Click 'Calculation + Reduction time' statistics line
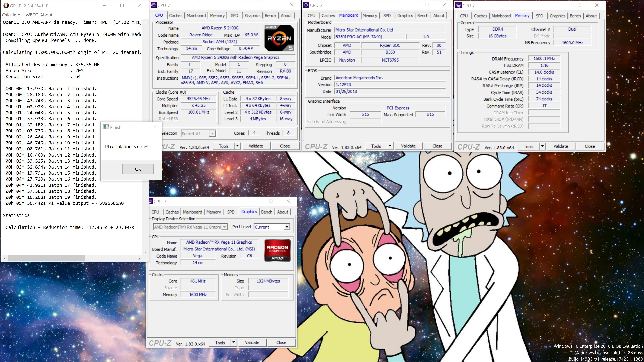644x362 pixels. (70, 227)
